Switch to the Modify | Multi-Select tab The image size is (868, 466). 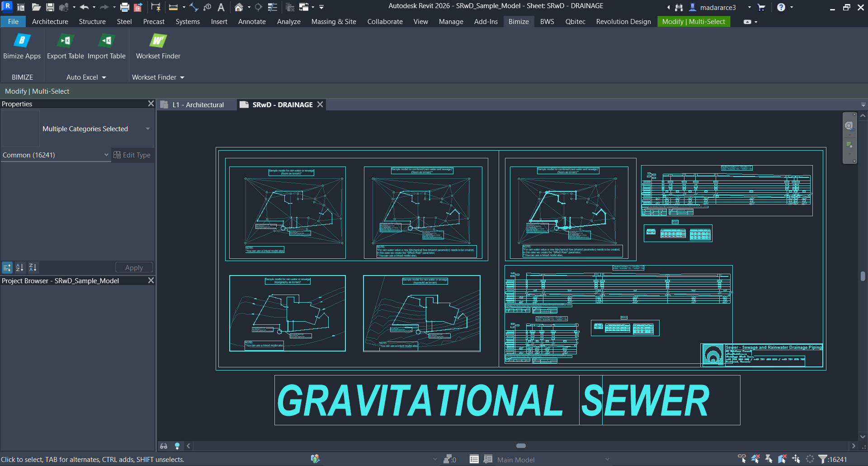tap(693, 22)
